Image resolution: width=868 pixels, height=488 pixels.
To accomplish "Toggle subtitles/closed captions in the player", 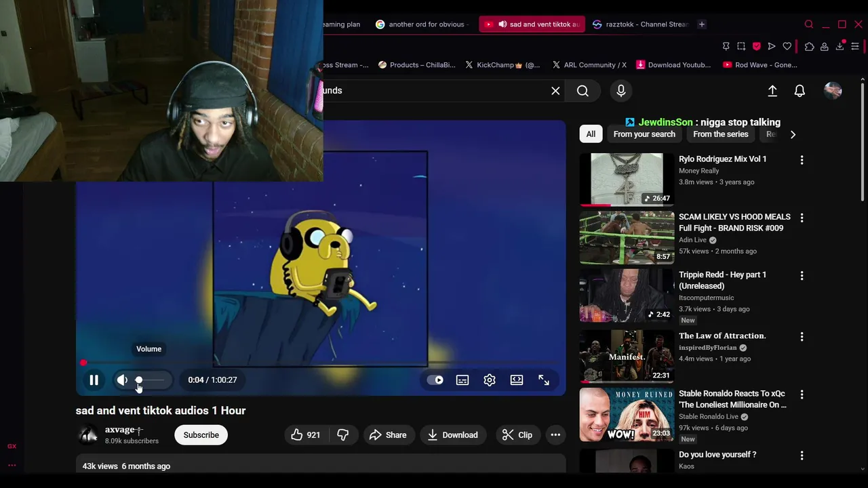I will (462, 380).
